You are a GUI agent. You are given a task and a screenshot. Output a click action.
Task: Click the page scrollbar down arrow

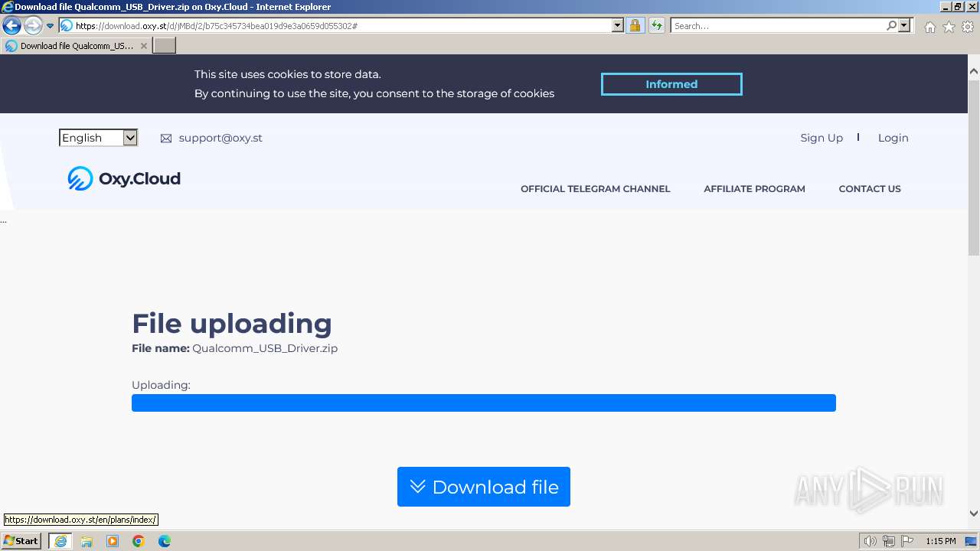coord(974,514)
